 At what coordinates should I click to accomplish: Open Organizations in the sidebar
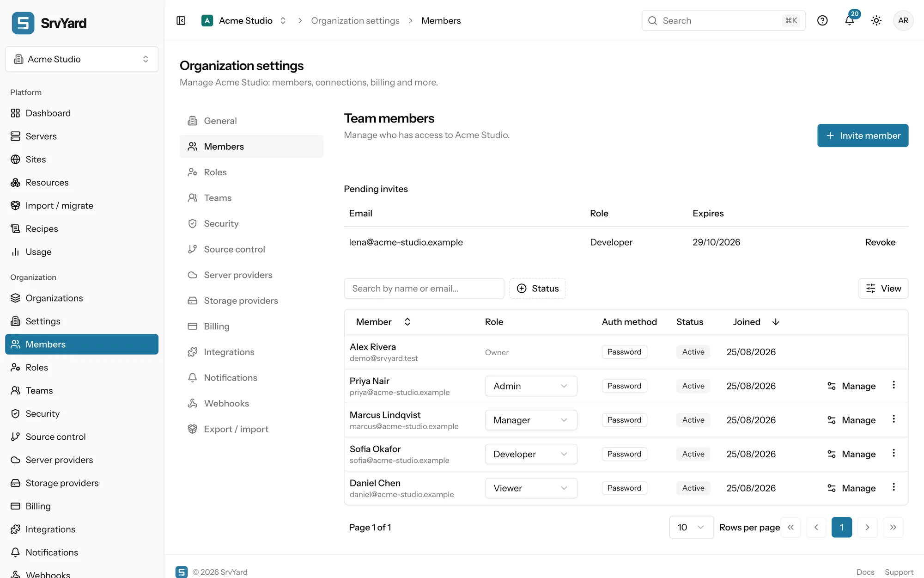click(x=82, y=298)
